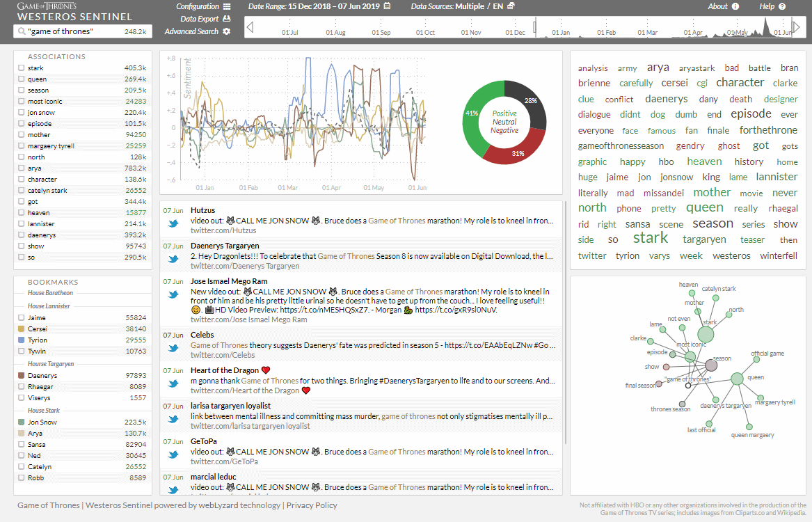Open twitter.com/Celebs link
The height and width of the screenshot is (522, 812).
pyautogui.click(x=223, y=355)
